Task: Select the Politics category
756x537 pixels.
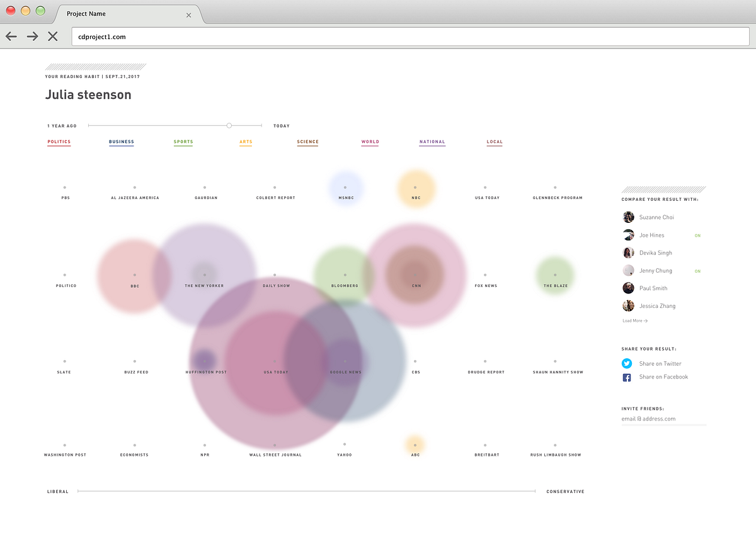Action: [59, 142]
